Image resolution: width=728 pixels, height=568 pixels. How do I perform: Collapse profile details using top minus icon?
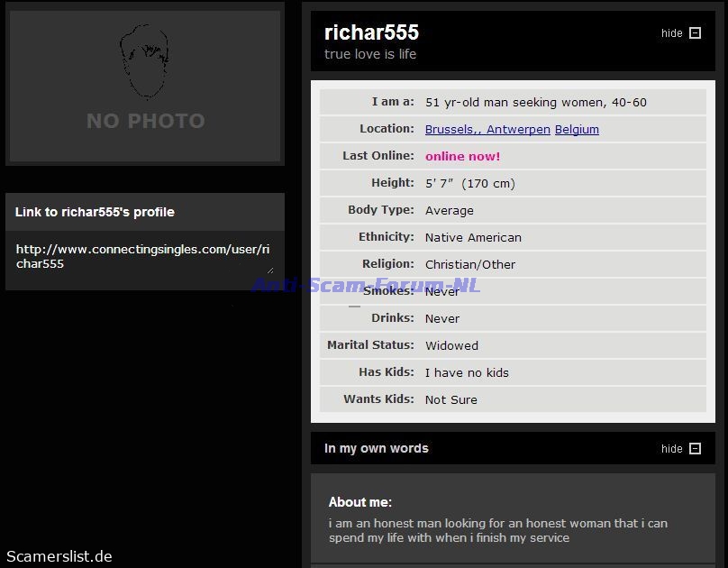coord(695,33)
